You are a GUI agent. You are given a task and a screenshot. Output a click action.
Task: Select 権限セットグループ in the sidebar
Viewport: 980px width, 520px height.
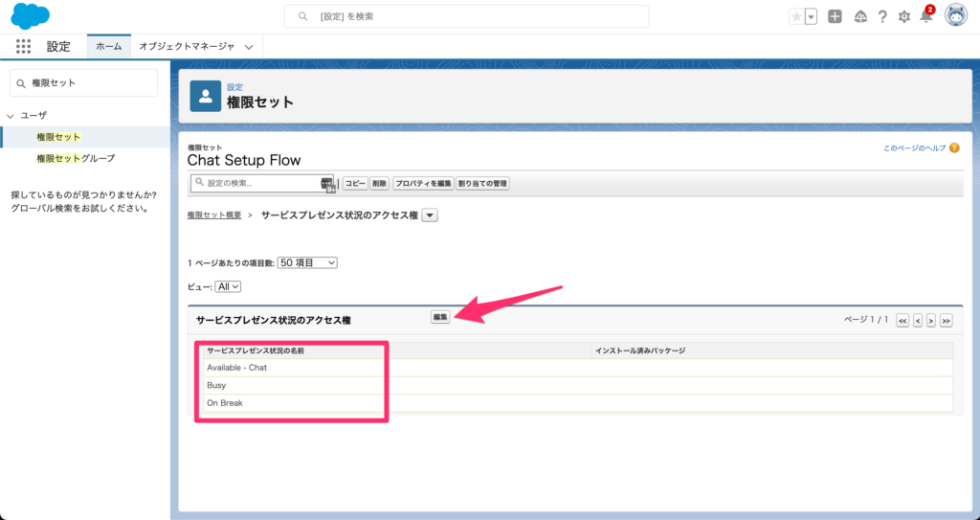tap(76, 158)
